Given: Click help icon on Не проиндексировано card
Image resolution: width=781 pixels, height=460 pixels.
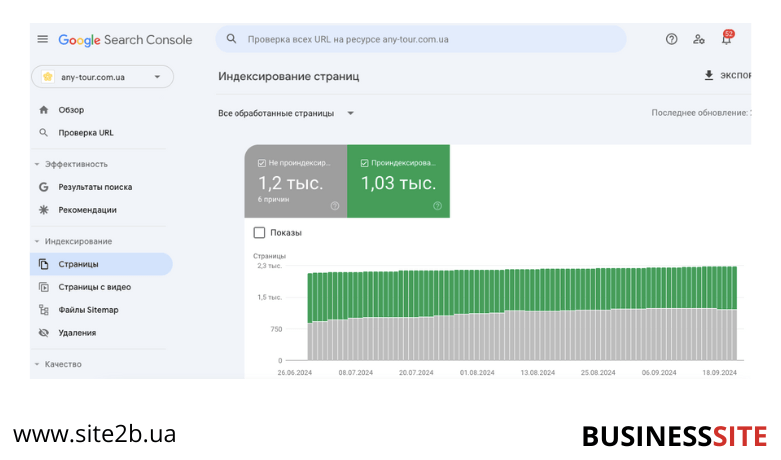Looking at the screenshot, I should pos(335,206).
